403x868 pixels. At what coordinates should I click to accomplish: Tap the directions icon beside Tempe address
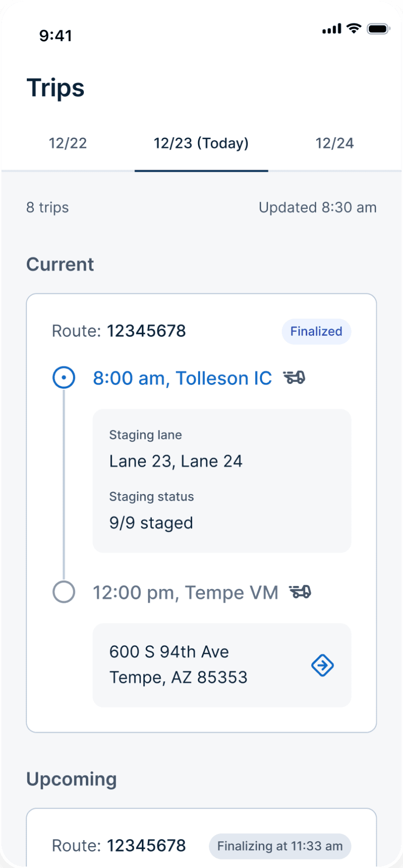pos(322,665)
